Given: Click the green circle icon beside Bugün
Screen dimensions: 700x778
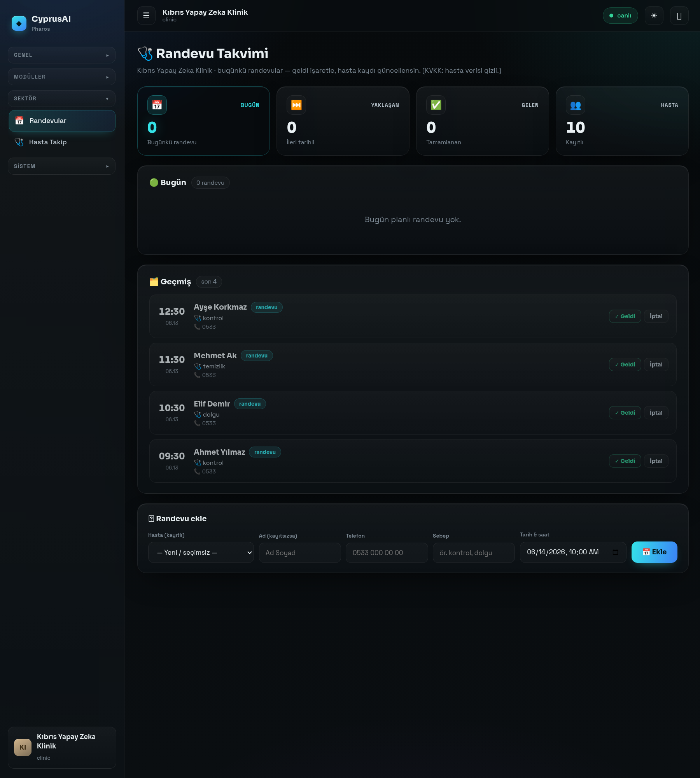Looking at the screenshot, I should coord(154,182).
